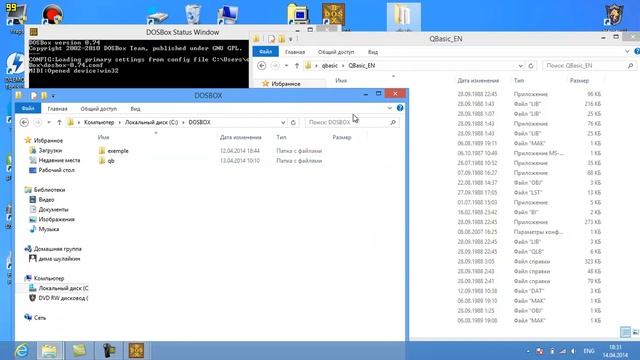Viewport: 640px width, 360px height.
Task: Open the Главная tab in DOSBOX window
Action: (57, 109)
